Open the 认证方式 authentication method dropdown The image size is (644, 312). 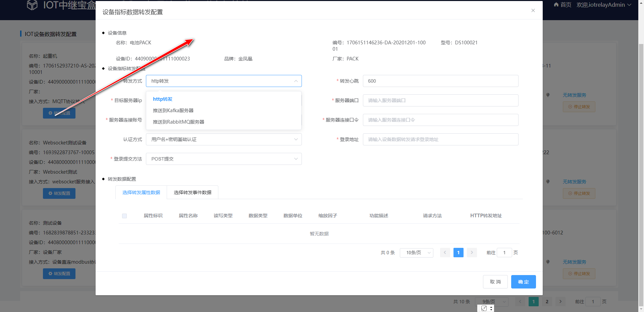click(223, 139)
